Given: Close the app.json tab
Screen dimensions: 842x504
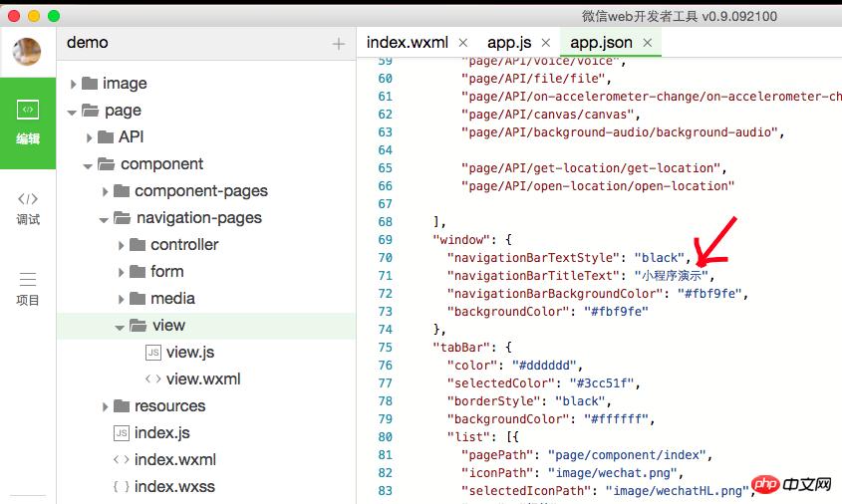Looking at the screenshot, I should [647, 43].
